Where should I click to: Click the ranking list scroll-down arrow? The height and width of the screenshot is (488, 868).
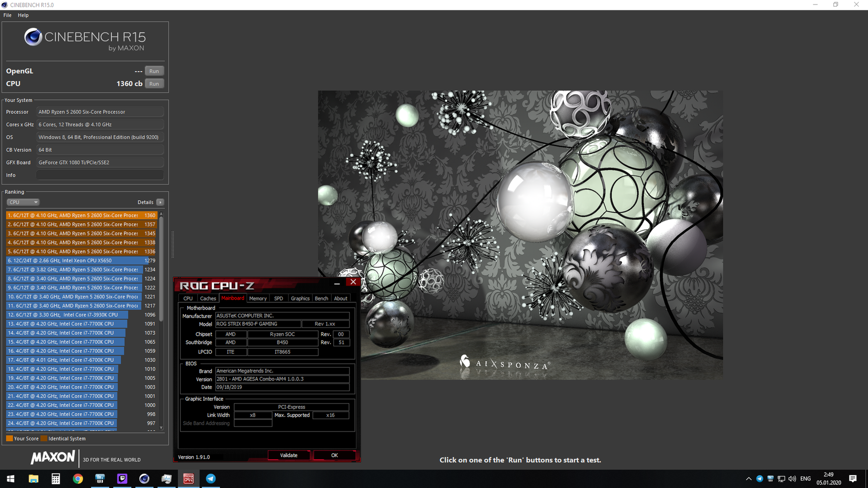[161, 427]
